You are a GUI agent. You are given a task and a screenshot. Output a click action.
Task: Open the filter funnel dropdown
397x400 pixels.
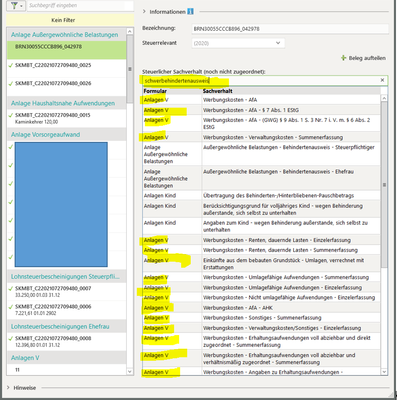click(x=15, y=6)
